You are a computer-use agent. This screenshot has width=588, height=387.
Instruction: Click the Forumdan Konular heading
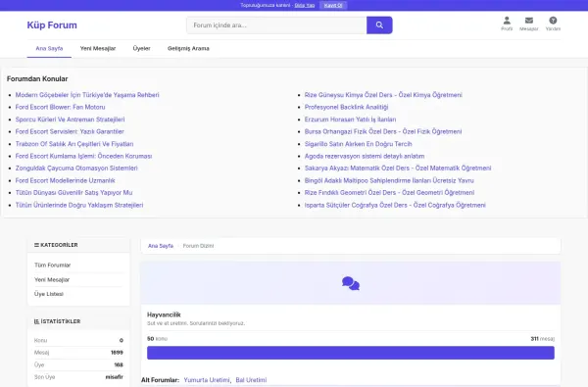coord(37,78)
